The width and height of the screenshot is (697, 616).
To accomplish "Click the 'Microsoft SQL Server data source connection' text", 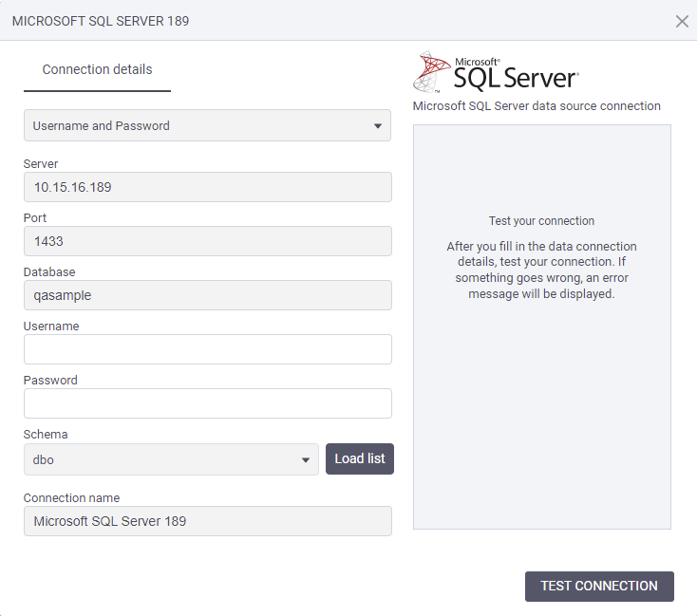I will click(537, 105).
